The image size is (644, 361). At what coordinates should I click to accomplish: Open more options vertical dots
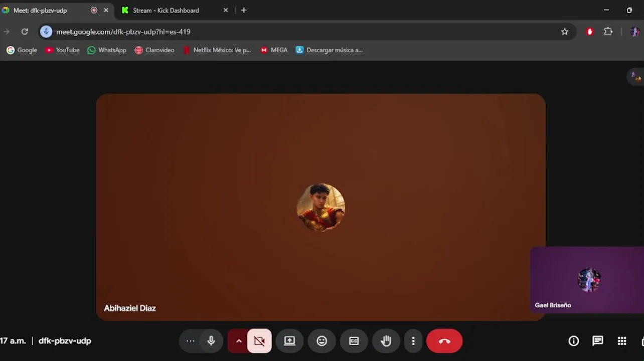coord(413,341)
